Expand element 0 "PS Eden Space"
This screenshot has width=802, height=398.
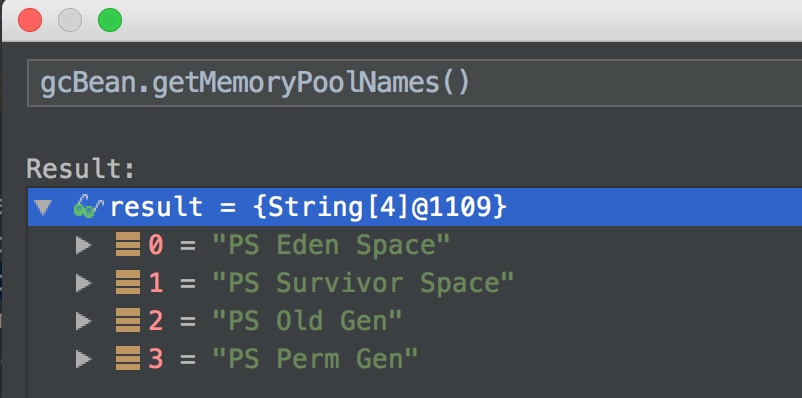point(83,245)
